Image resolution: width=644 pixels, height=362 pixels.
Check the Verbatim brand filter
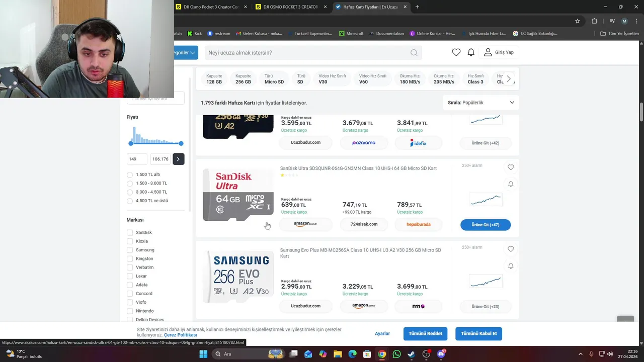pos(130,267)
